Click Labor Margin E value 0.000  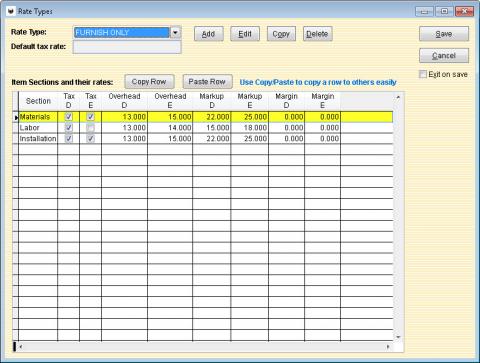tap(323, 128)
